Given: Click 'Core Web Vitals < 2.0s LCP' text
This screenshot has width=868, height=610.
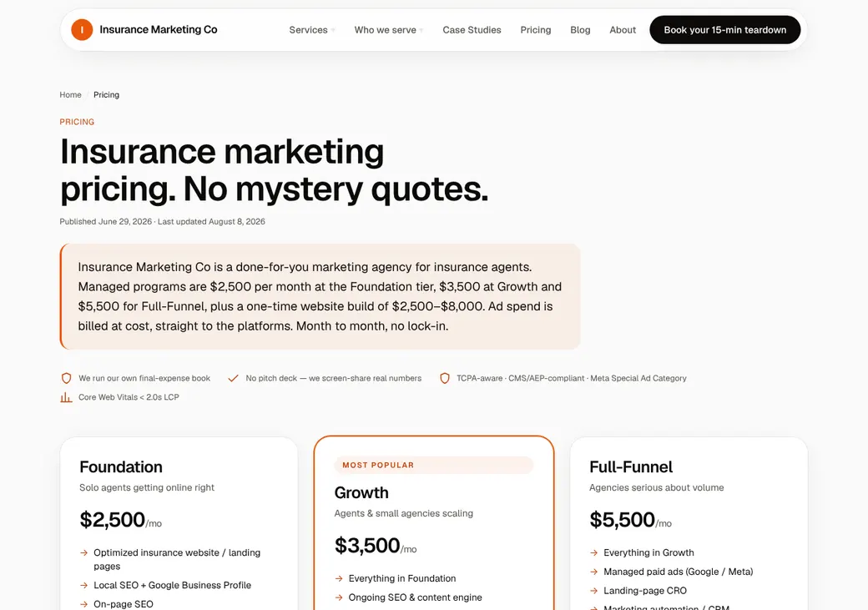Looking at the screenshot, I should tap(129, 397).
